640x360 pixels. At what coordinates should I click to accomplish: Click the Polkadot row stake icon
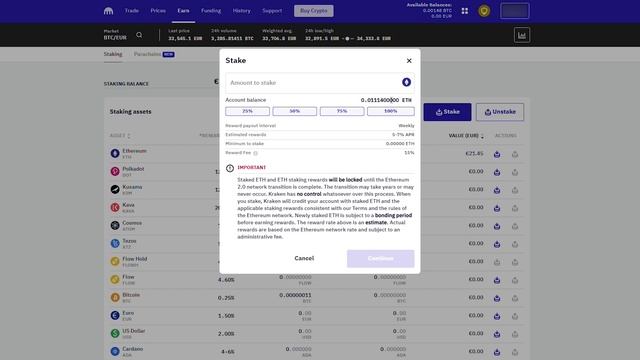point(497,172)
